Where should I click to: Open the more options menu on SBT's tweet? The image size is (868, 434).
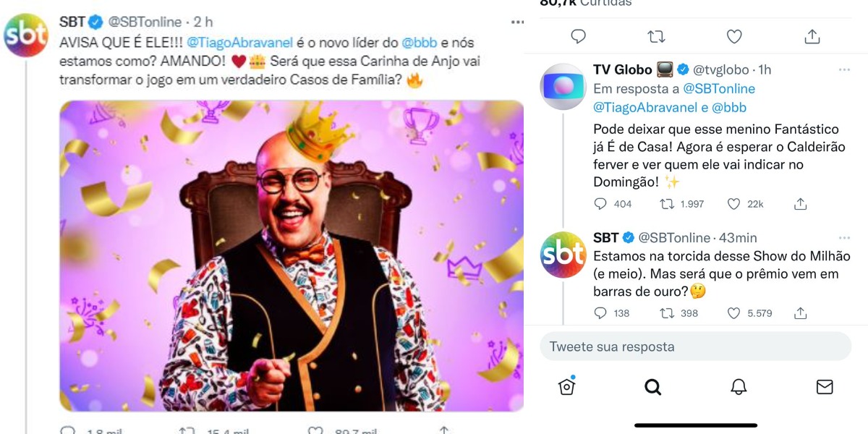[x=518, y=21]
